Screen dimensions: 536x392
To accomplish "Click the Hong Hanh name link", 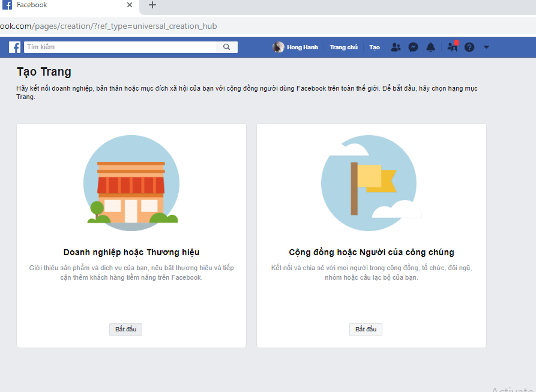I will pos(304,47).
